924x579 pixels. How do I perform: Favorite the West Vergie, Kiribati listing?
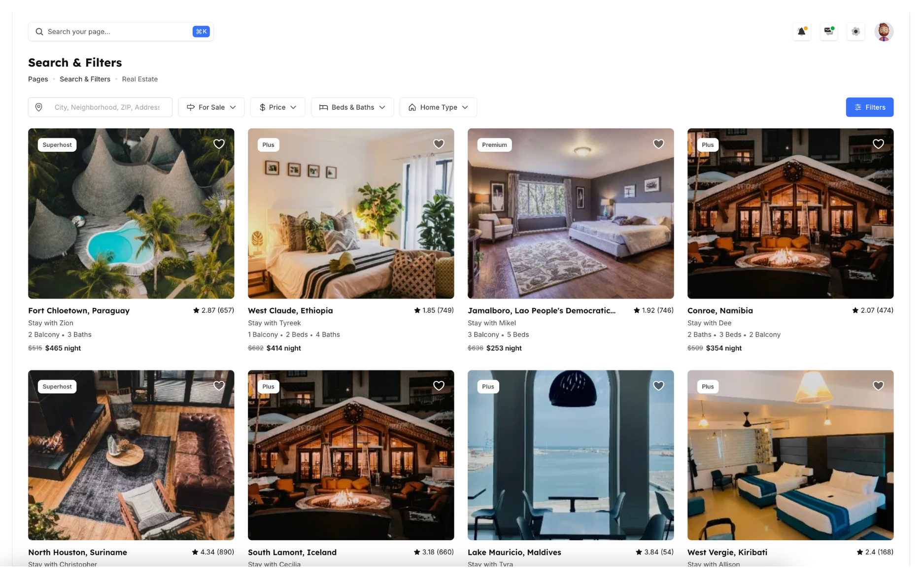878,386
